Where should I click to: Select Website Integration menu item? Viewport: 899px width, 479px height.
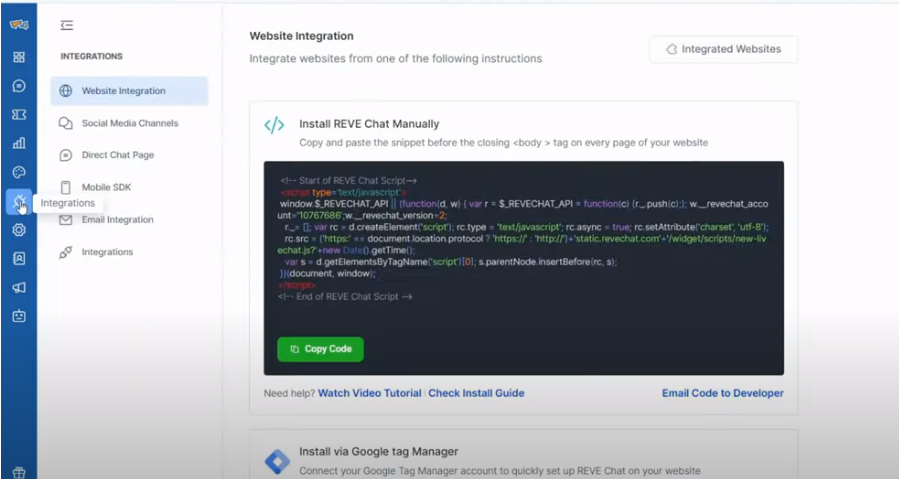129,91
